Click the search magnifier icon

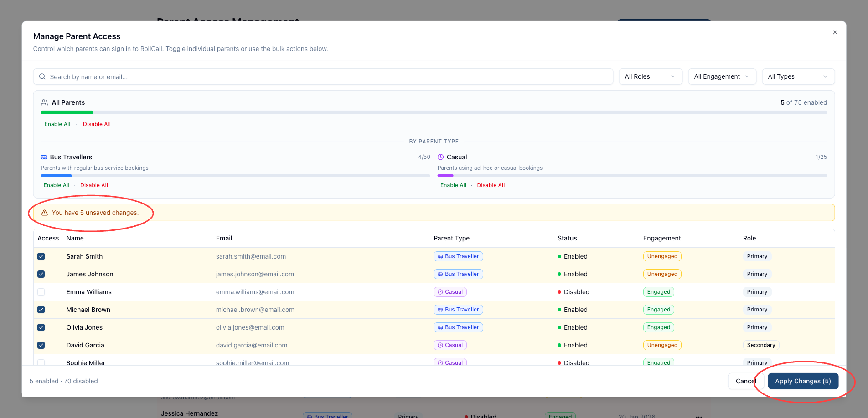pyautogui.click(x=42, y=76)
